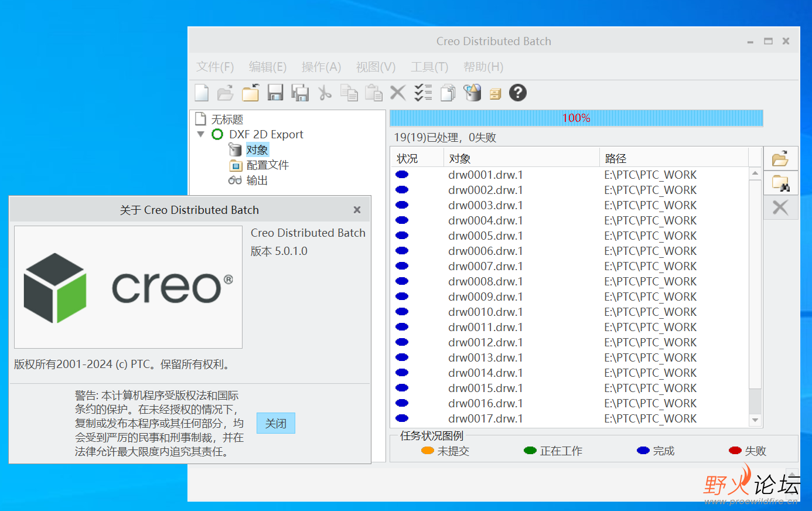Click the green 正在工作 legend swatch
The width and height of the screenshot is (812, 511).
click(x=530, y=450)
